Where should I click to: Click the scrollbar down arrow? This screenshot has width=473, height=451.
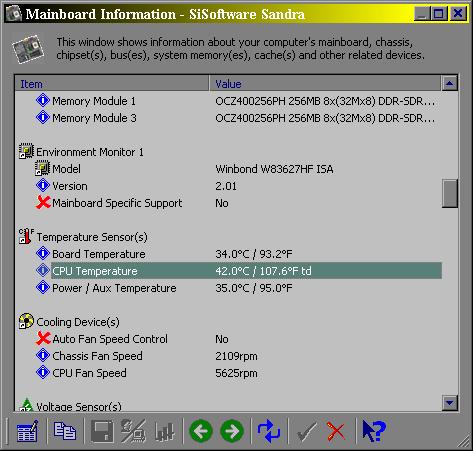449,403
